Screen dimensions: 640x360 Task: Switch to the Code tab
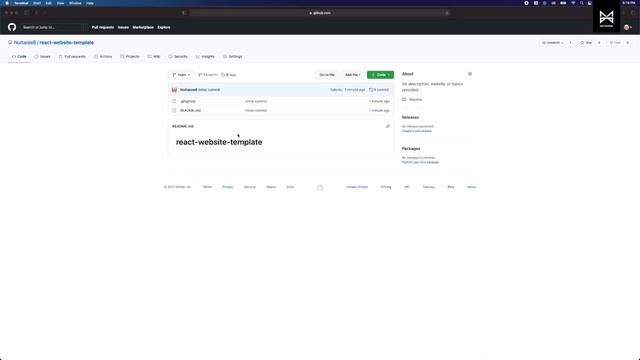(x=19, y=57)
